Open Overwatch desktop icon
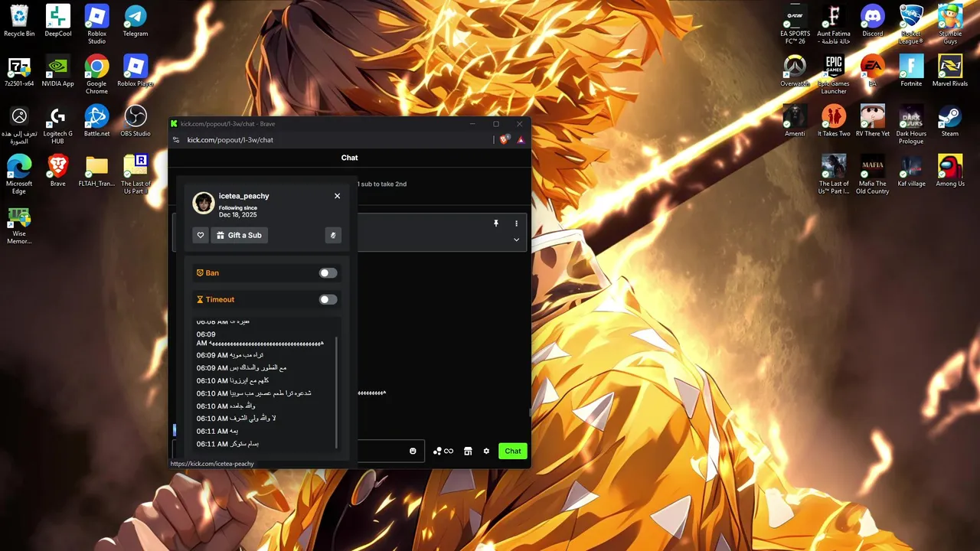This screenshot has height=551, width=980. click(795, 71)
